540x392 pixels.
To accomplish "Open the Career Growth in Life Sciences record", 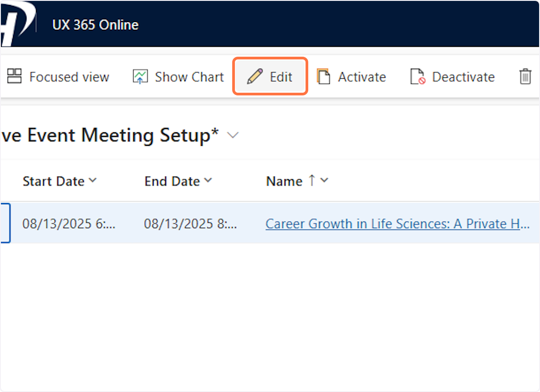I will pyautogui.click(x=397, y=224).
